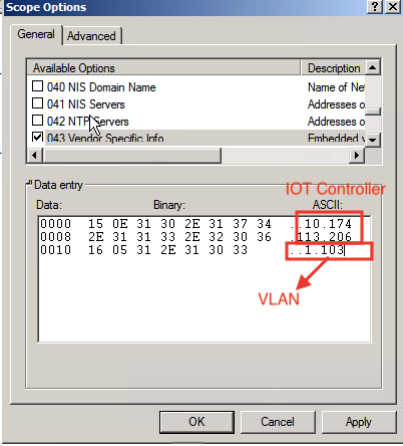
Task: Click the horizontal scrollbar thumb
Action: point(132,155)
